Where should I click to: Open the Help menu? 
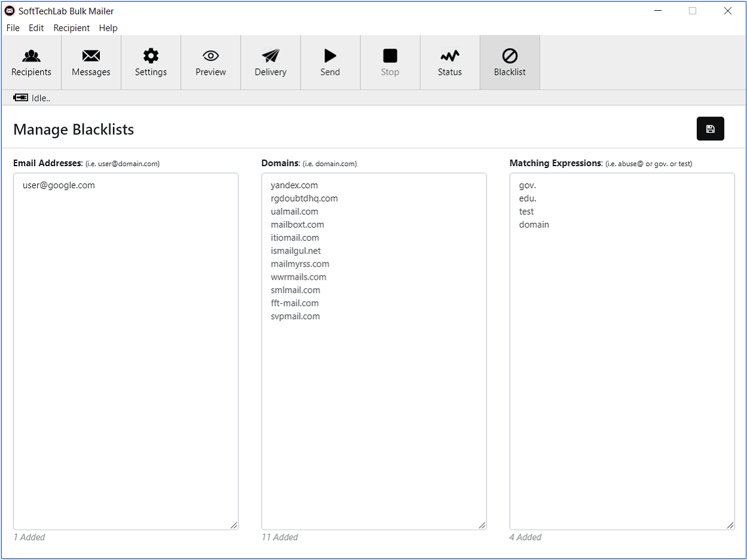[x=108, y=28]
